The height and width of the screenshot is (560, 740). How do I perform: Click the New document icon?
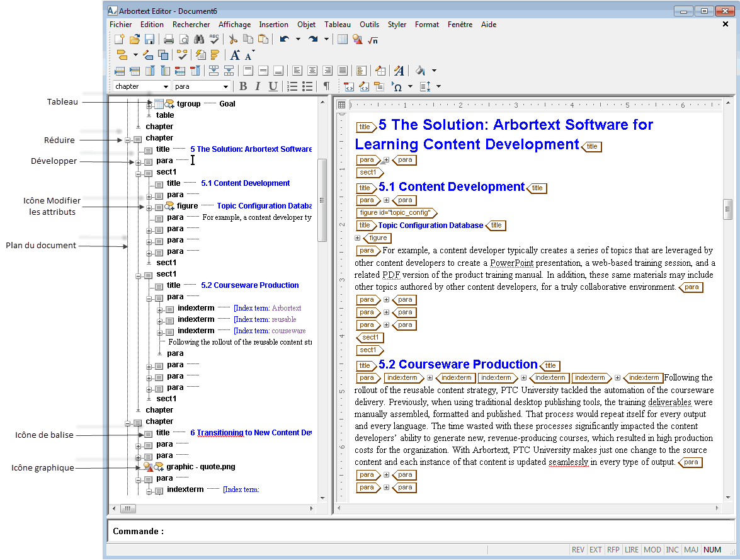[x=120, y=39]
